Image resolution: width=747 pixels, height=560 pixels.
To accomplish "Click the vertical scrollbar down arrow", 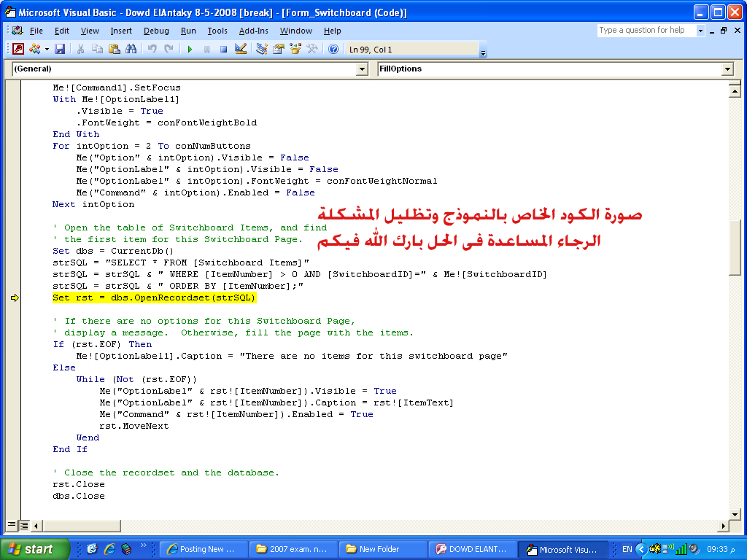I will (x=734, y=514).
